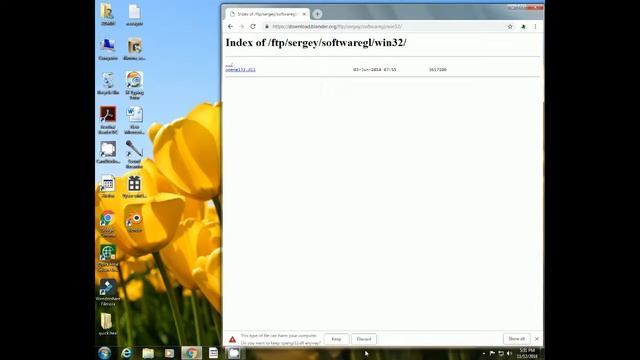Keep the downloaded file anyway
The image size is (640, 360).
click(336, 339)
